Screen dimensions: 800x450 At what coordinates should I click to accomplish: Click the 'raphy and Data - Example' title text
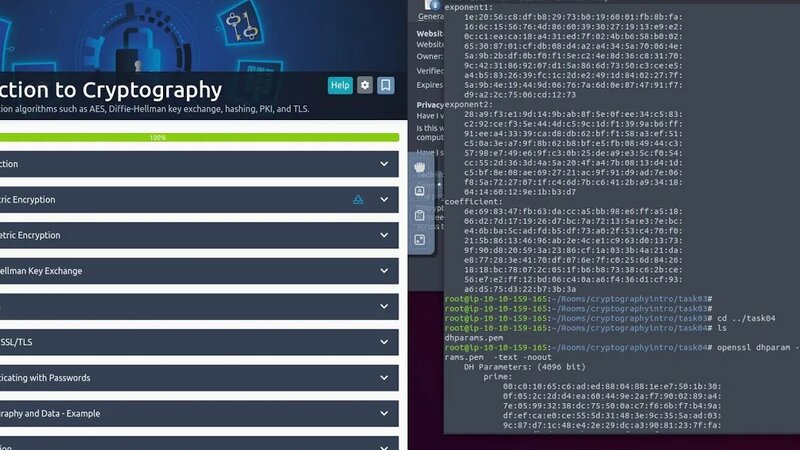click(x=50, y=413)
